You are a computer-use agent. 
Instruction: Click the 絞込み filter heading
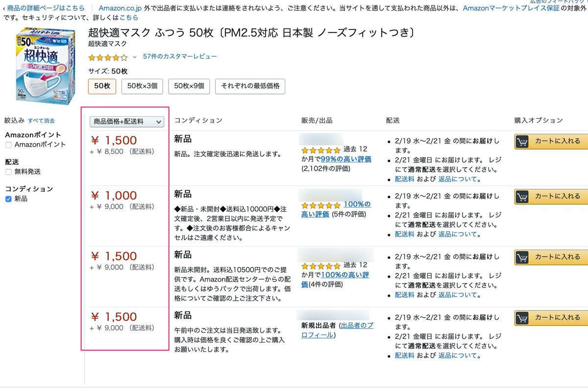tap(14, 120)
